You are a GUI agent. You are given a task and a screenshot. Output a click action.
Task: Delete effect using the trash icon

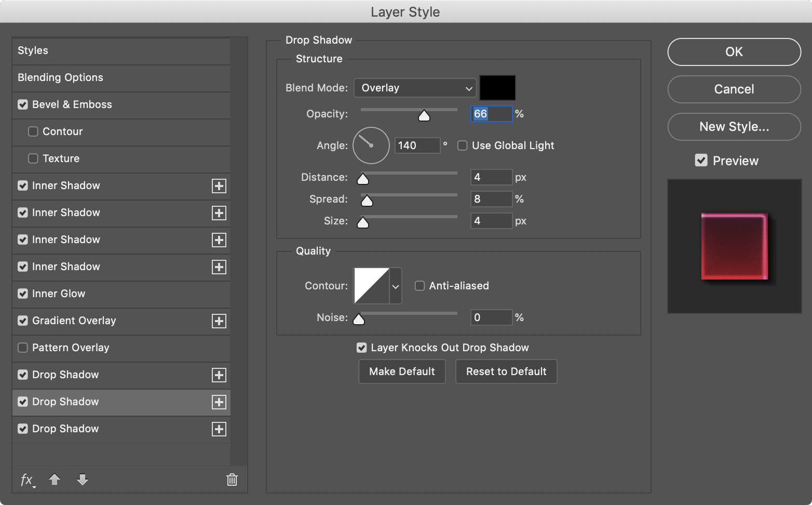coord(232,480)
